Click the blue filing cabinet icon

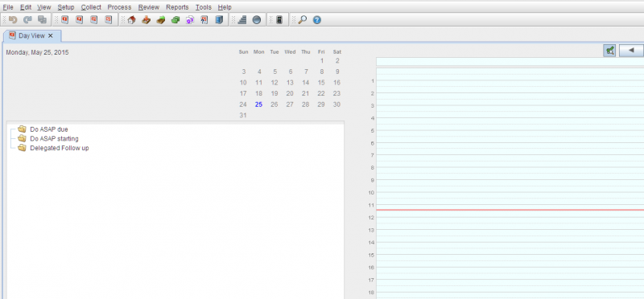(x=219, y=19)
